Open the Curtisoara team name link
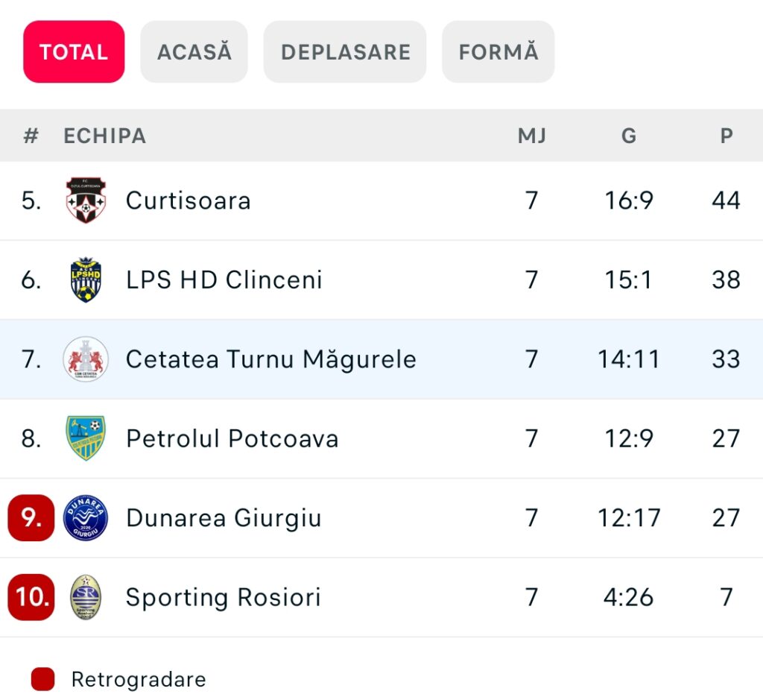Screen dimensions: 763x700 189,201
